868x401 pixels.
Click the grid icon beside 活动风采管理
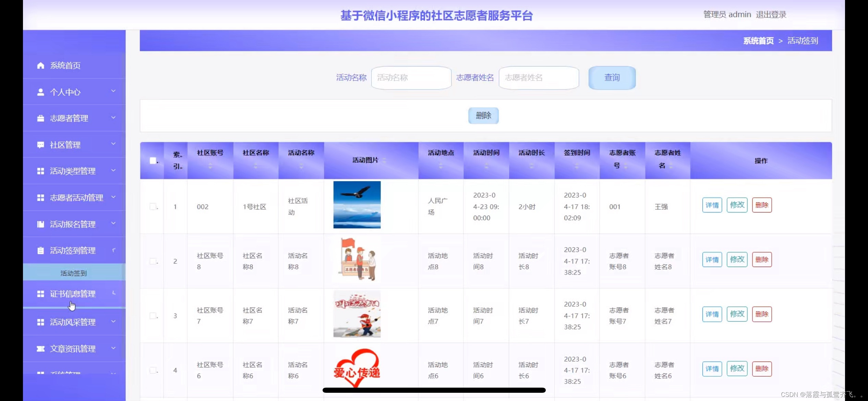pos(40,322)
